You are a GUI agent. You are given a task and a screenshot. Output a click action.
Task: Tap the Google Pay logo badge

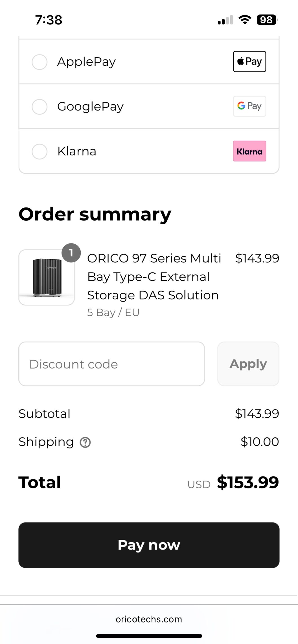tap(249, 106)
